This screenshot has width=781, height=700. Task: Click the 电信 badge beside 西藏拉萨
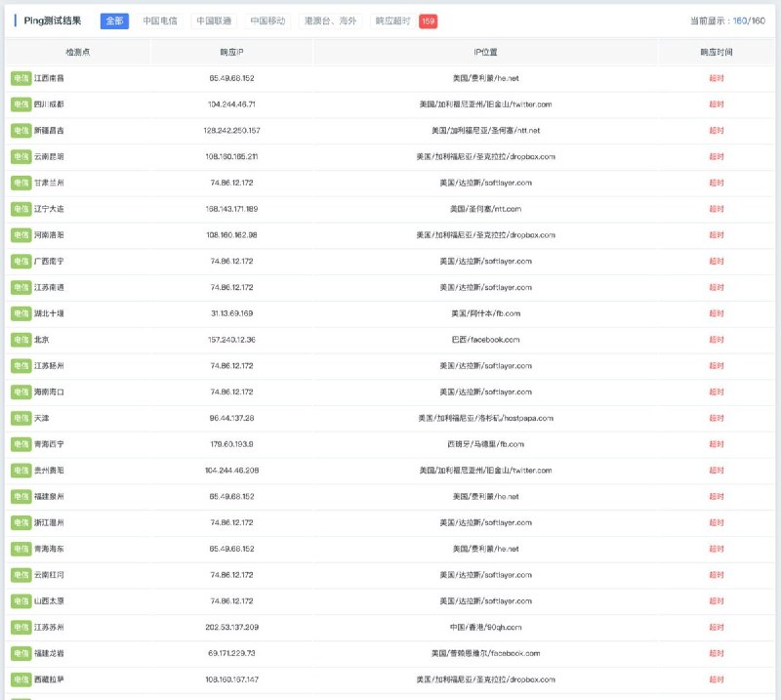tap(21, 679)
